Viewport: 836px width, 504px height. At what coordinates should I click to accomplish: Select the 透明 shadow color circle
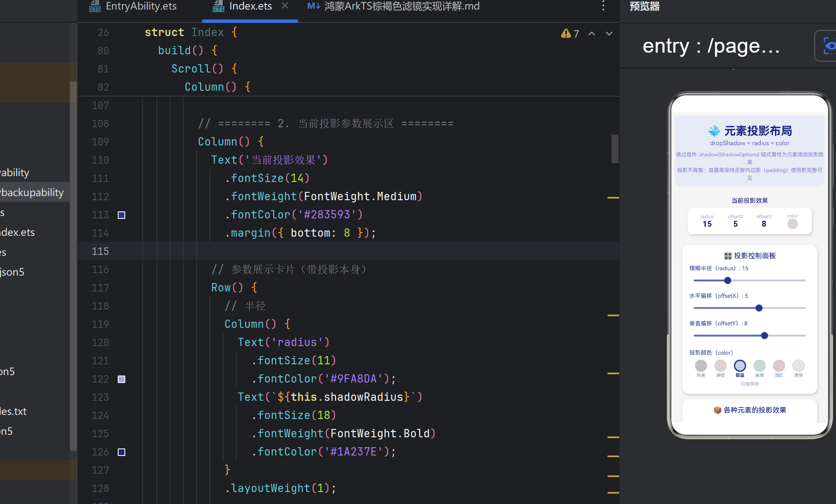[x=798, y=366]
